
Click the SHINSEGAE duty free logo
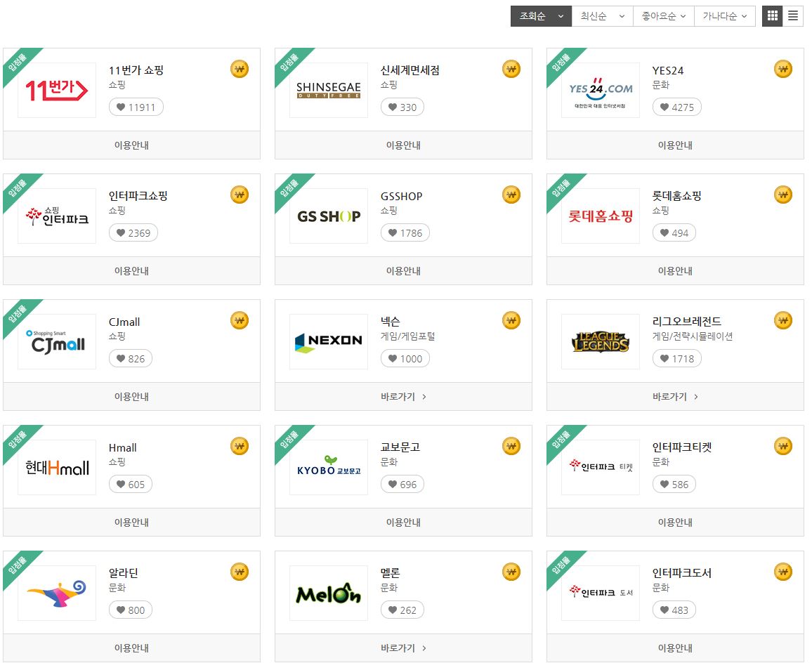[x=328, y=89]
